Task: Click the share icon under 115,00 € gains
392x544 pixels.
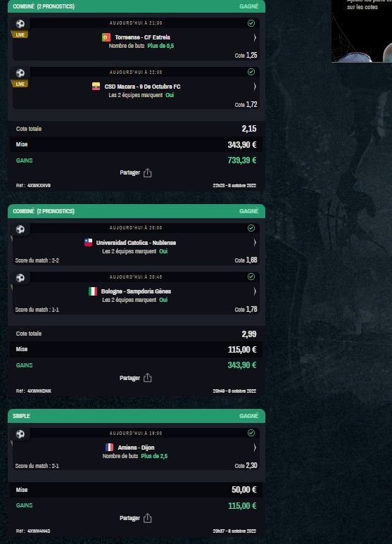Action: coord(147,518)
